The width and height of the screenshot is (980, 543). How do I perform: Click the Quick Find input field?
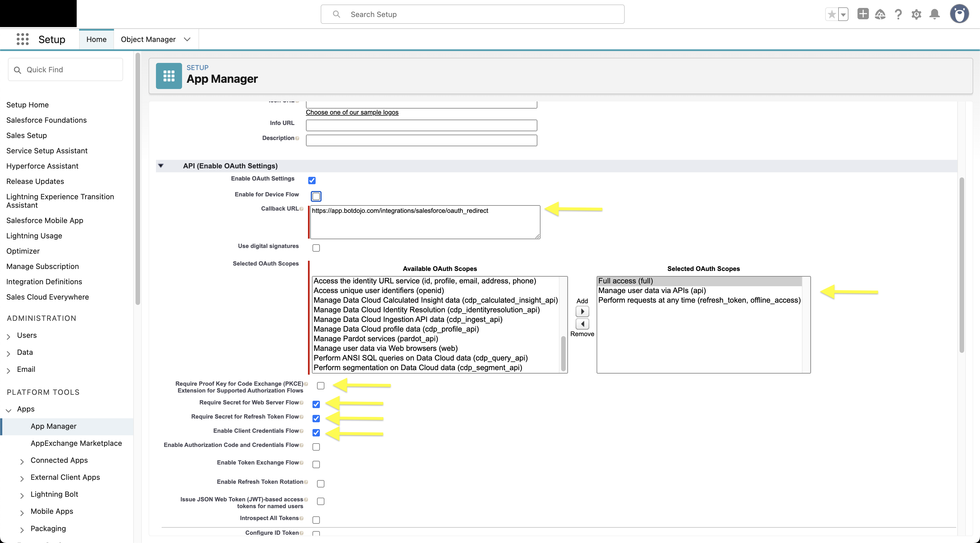tap(66, 70)
